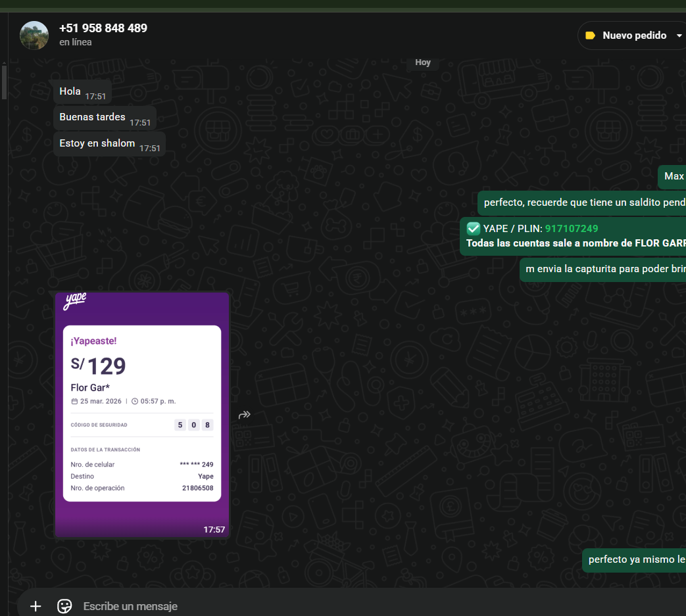This screenshot has height=616, width=686.
Task: Open the contact's profile picture
Action: (x=34, y=36)
